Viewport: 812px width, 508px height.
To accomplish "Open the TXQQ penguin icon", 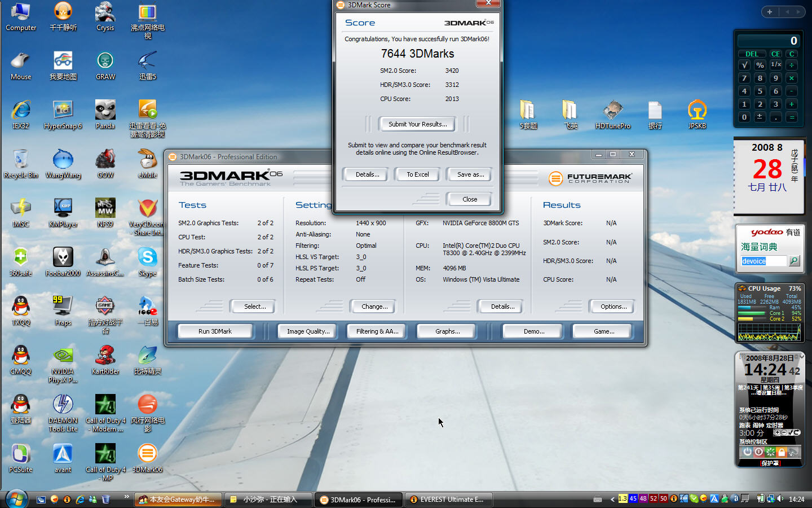I will (21, 312).
